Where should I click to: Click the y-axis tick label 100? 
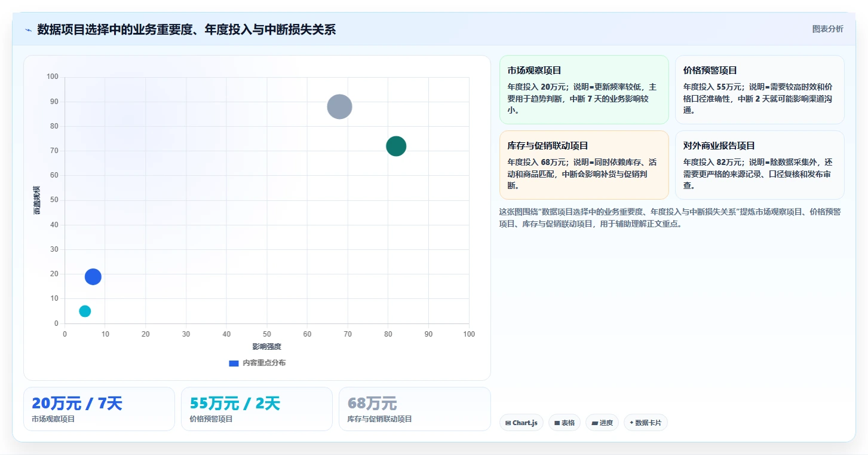(x=53, y=77)
